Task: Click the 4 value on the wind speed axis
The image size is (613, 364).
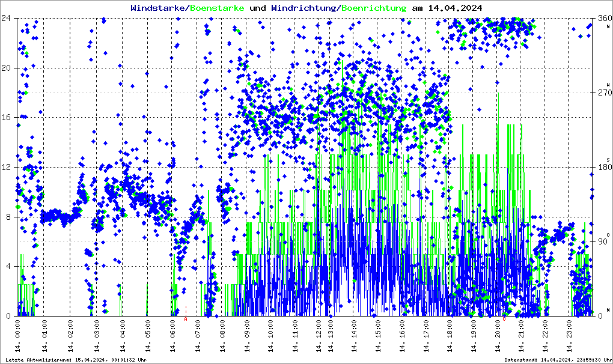Action: tap(8, 266)
